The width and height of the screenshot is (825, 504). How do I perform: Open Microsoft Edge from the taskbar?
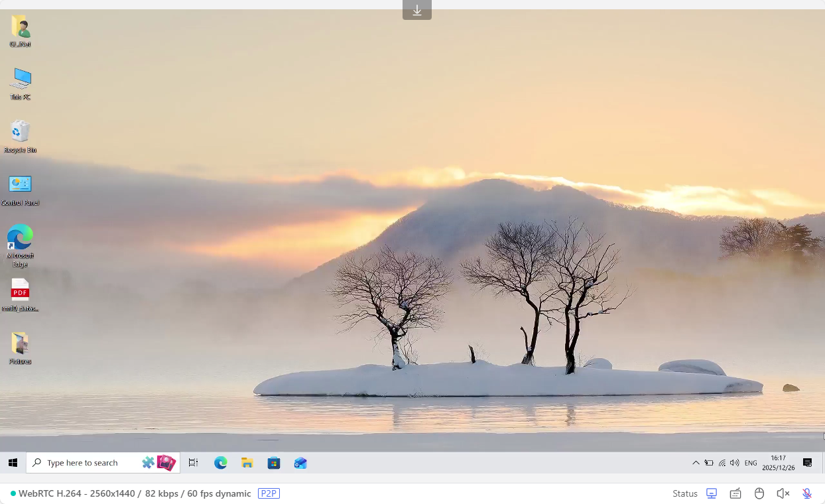[221, 463]
